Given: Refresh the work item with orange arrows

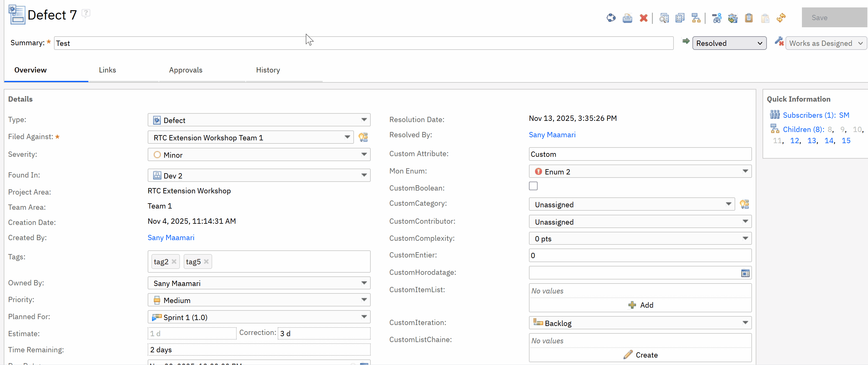Looking at the screenshot, I should [781, 18].
